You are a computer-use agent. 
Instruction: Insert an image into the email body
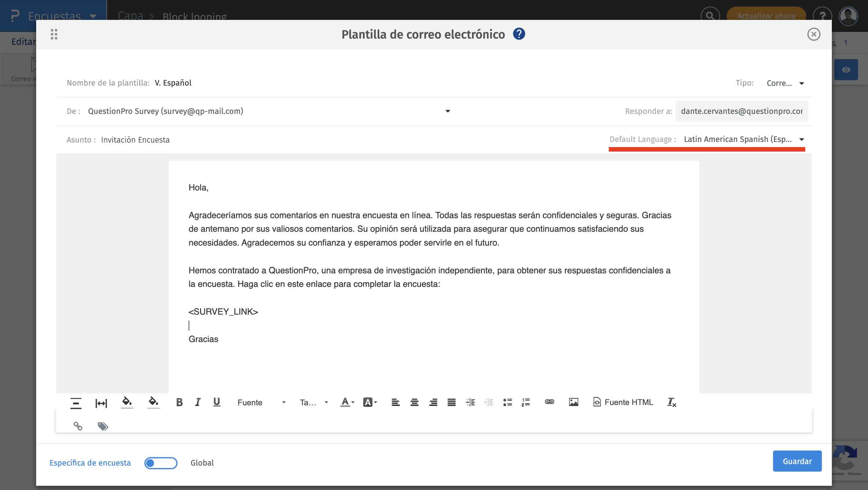574,402
